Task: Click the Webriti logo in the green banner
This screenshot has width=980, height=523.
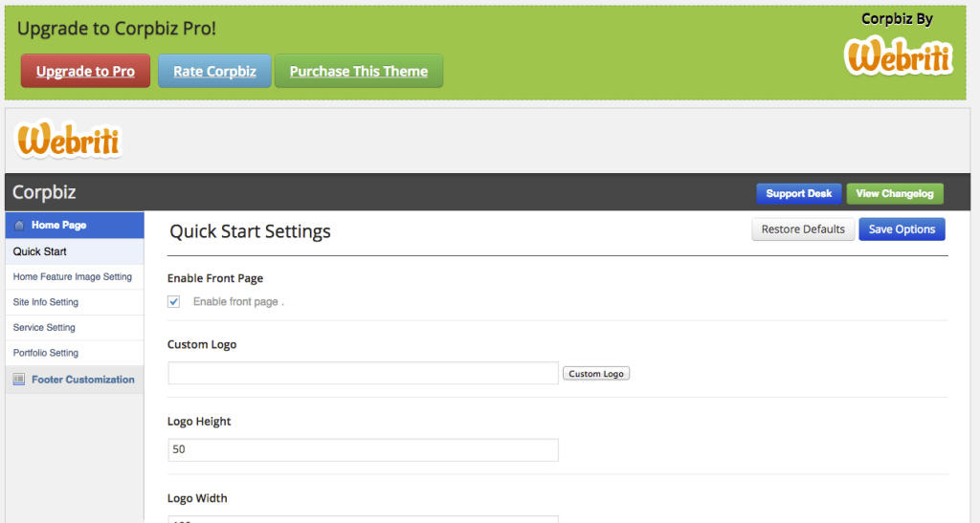Action: [x=898, y=56]
